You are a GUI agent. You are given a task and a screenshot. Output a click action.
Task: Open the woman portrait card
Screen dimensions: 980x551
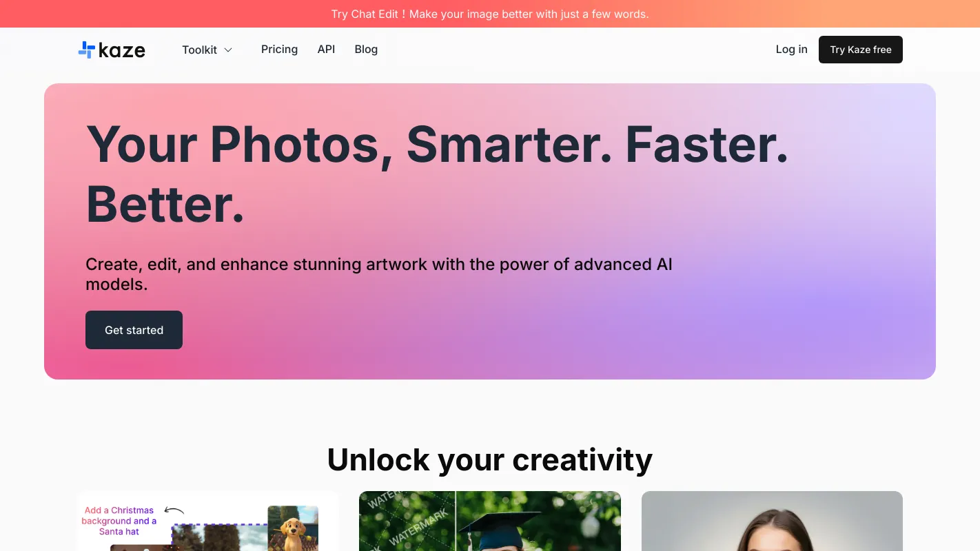[x=772, y=521]
